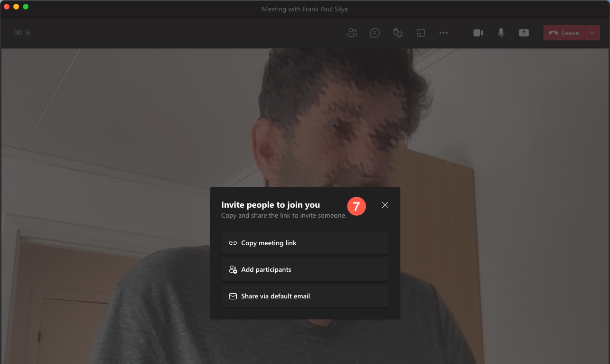
Task: Select Share via default email
Action: [305, 296]
